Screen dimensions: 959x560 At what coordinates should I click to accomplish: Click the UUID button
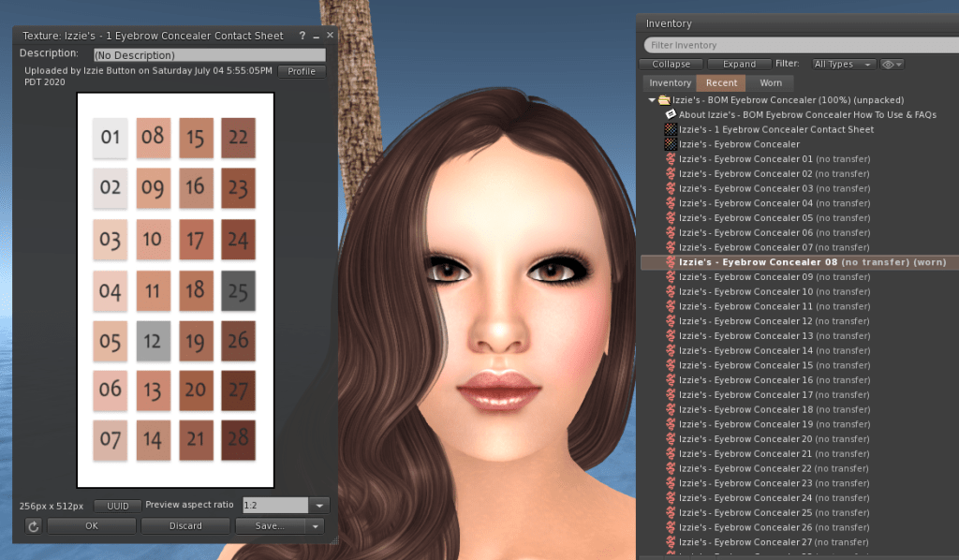tap(116, 505)
